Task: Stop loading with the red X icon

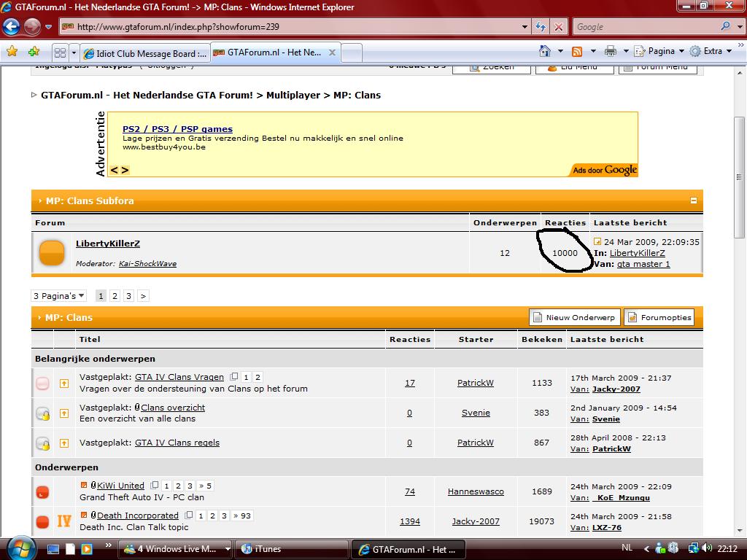Action: [558, 27]
